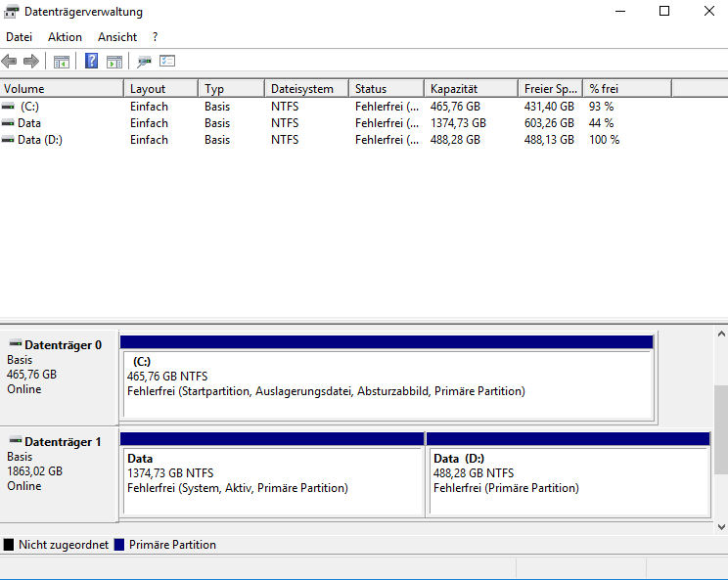Click the 93 % free cell
Screen dimensions: 728x580
coord(601,107)
